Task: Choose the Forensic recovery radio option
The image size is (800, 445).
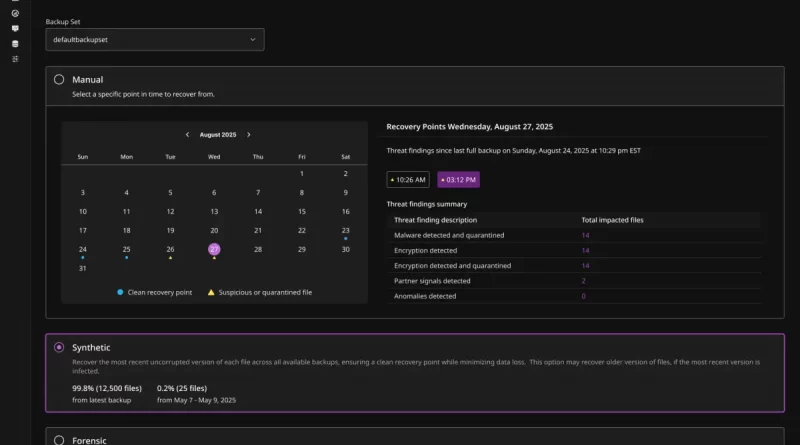Action: point(59,439)
